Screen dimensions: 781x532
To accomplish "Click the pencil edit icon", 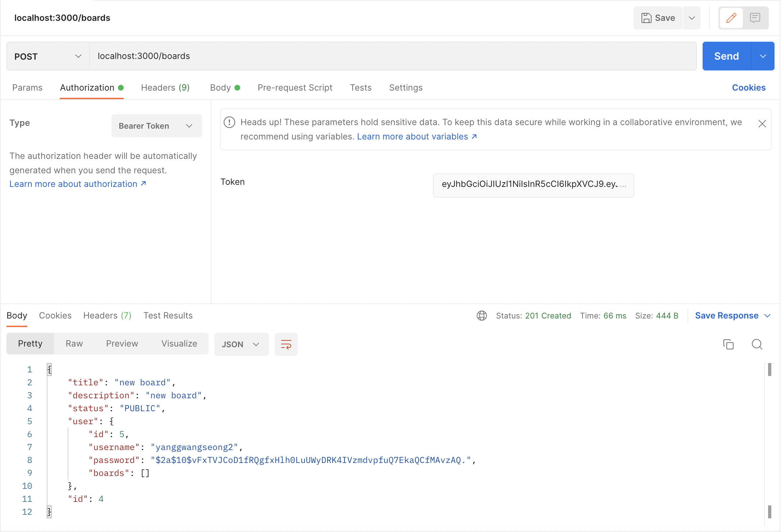I will coord(731,18).
